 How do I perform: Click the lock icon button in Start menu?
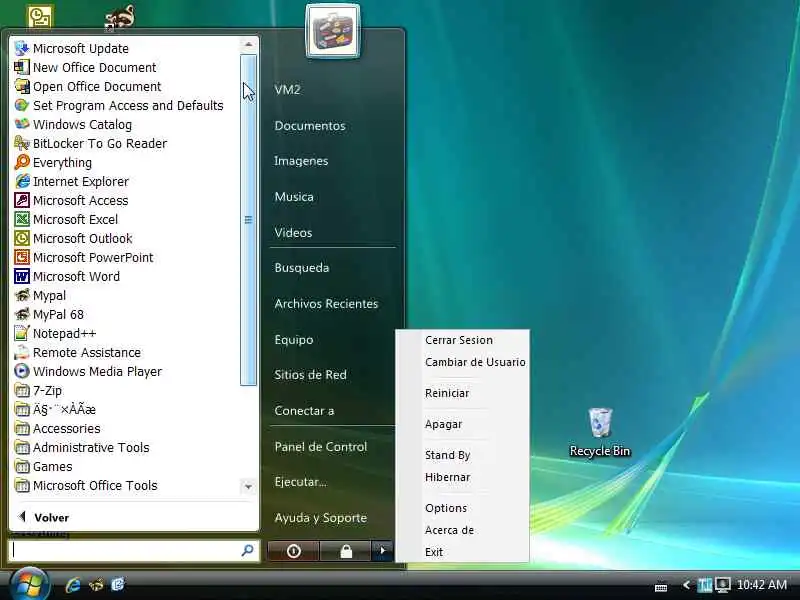(346, 551)
